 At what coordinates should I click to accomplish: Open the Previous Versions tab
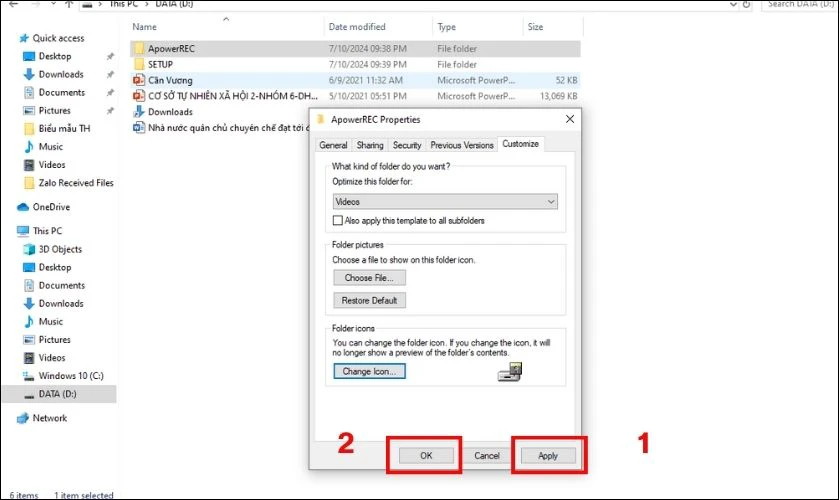coord(462,145)
